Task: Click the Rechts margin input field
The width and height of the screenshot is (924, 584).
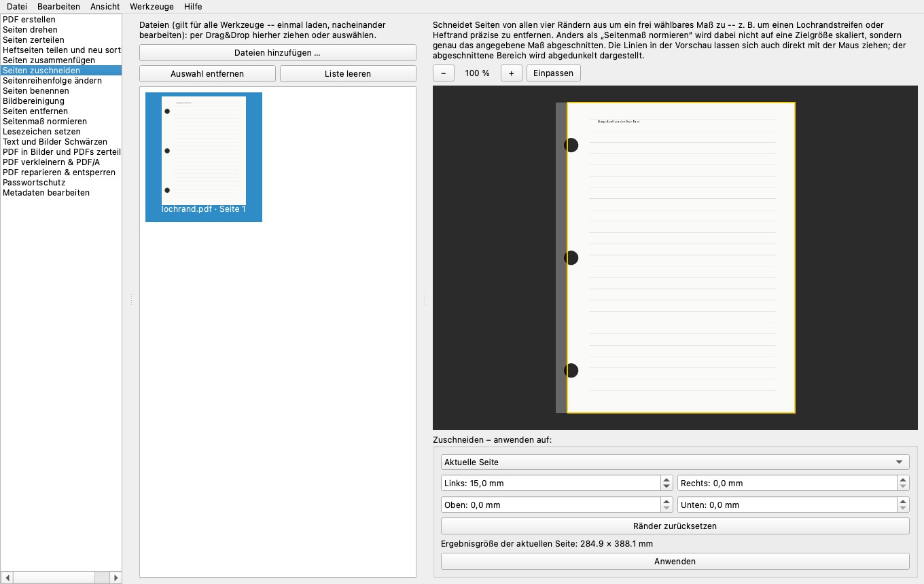Action: pos(787,483)
